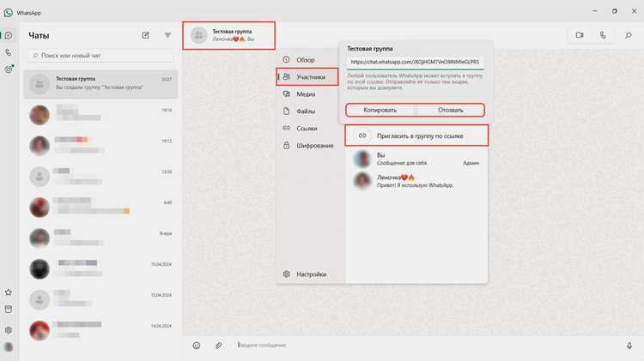
Task: Record a voice message with microphone icon
Action: pos(629,346)
